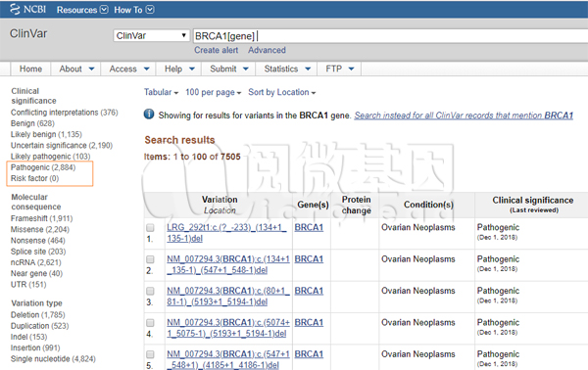Open the ClinVar database selector dropdown
Image resolution: width=588 pixels, height=370 pixels.
pos(151,35)
